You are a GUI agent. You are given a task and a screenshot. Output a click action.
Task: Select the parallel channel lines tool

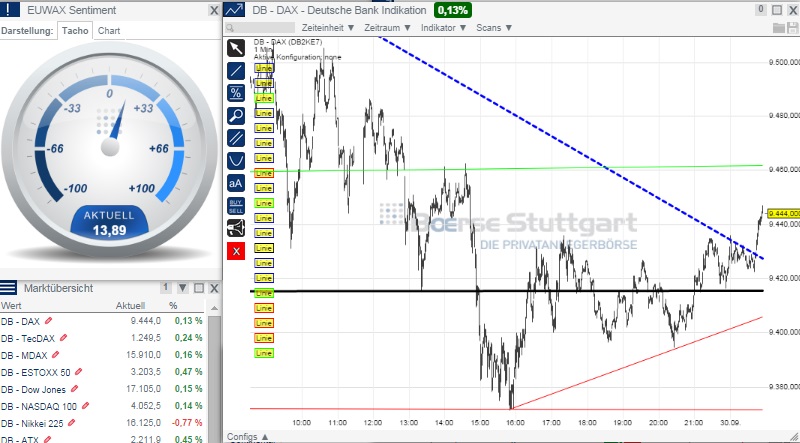236,138
